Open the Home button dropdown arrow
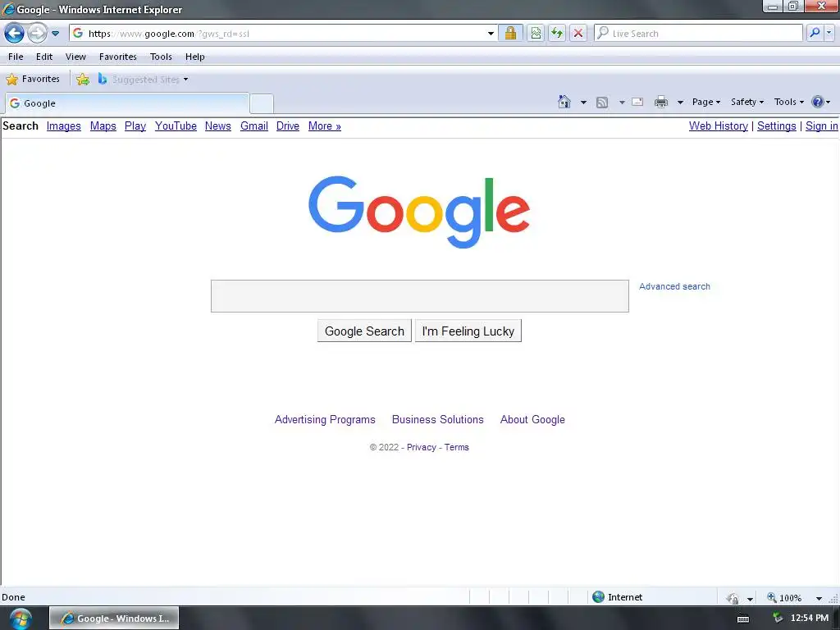 (583, 102)
